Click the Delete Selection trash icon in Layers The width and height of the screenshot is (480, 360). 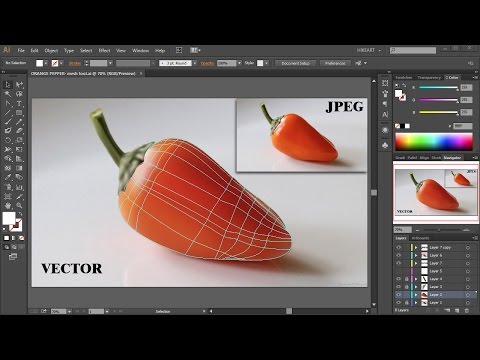(467, 310)
